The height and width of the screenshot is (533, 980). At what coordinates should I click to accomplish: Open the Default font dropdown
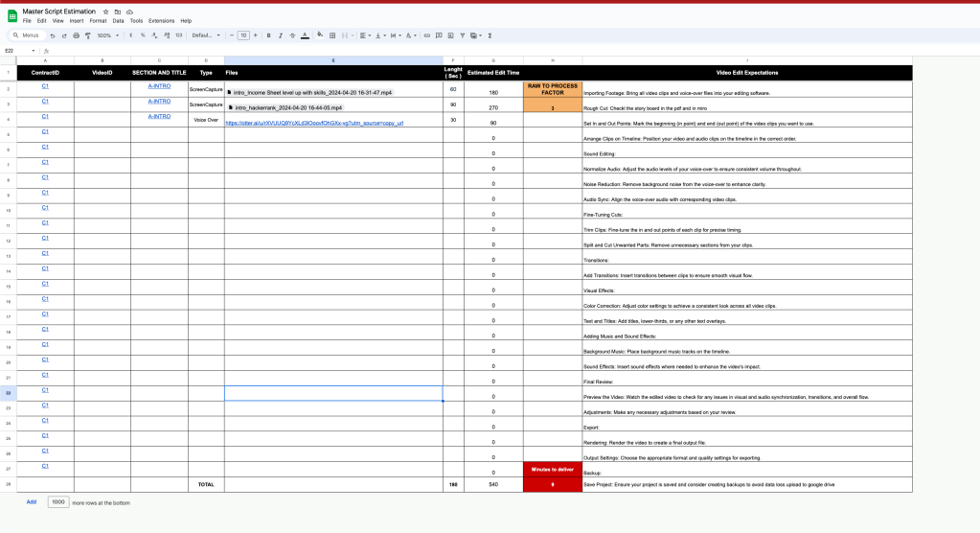[206, 35]
